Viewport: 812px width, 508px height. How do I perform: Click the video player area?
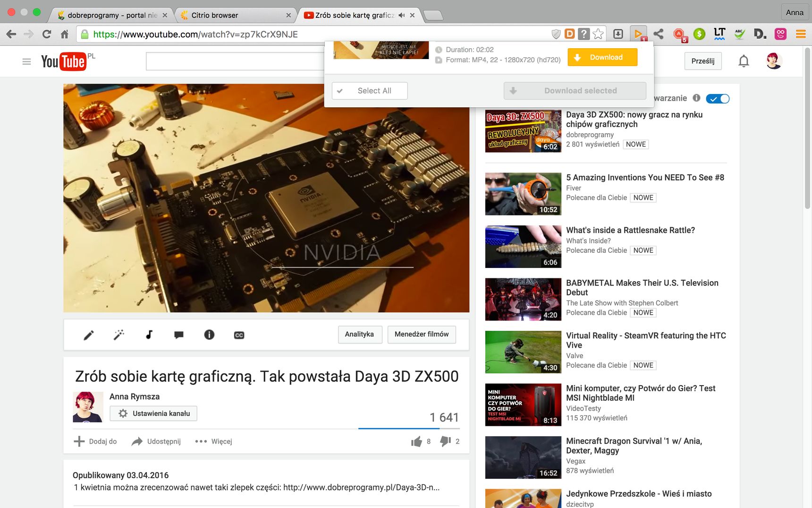266,198
